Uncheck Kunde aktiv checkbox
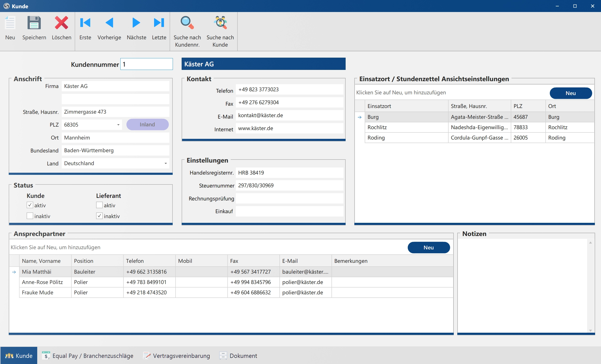Image resolution: width=601 pixels, height=364 pixels. [30, 205]
